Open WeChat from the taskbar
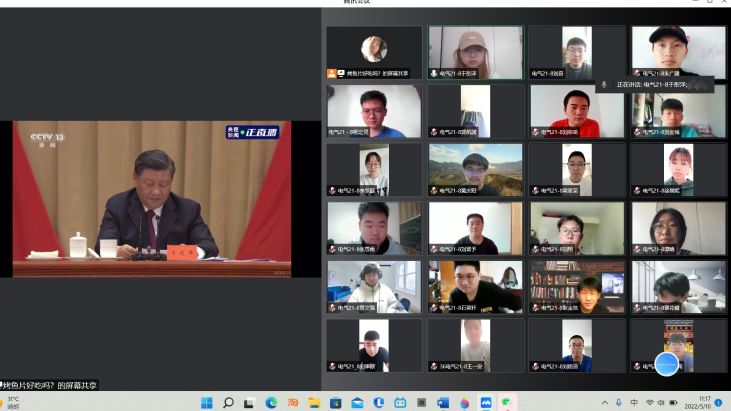This screenshot has height=411, width=731. pyautogui.click(x=507, y=402)
